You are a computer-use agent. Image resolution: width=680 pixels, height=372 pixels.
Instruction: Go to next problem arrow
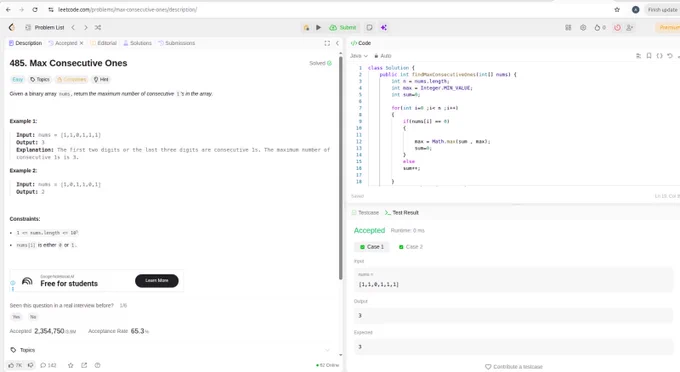(x=86, y=27)
